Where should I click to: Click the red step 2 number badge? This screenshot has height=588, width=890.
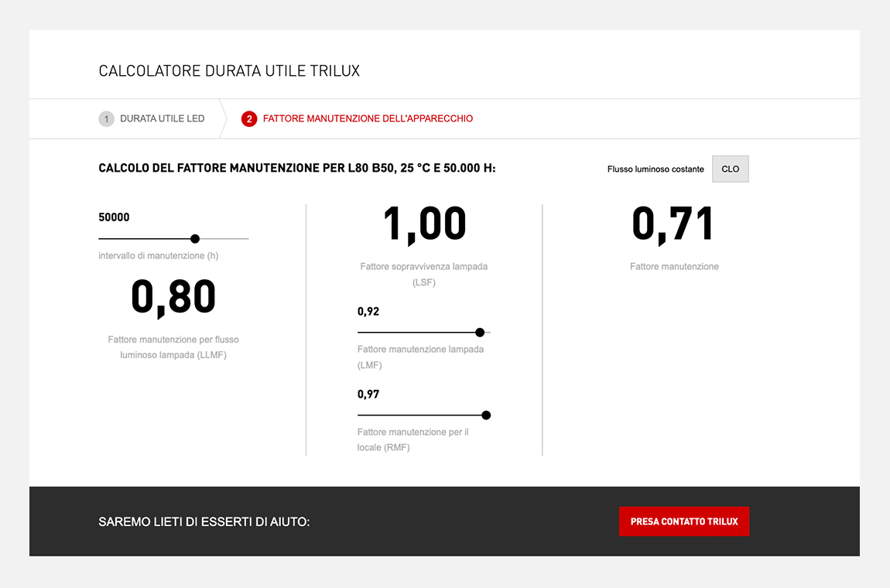(249, 118)
